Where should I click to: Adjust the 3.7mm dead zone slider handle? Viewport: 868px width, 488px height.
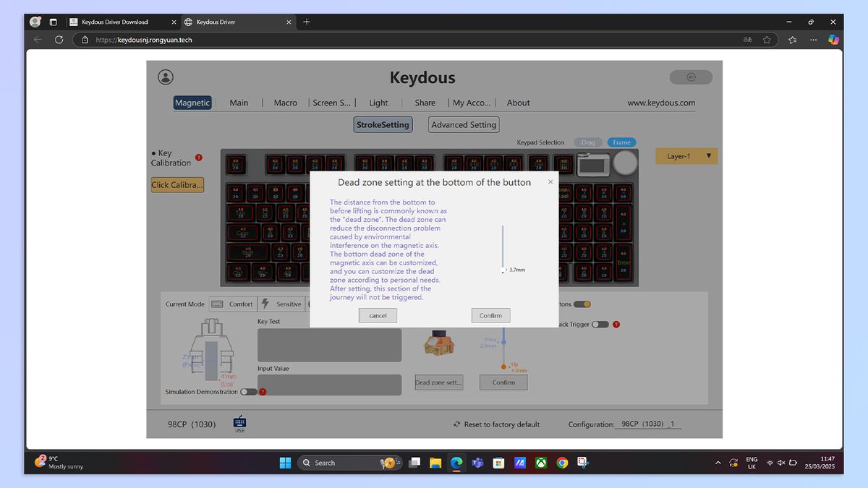click(503, 270)
